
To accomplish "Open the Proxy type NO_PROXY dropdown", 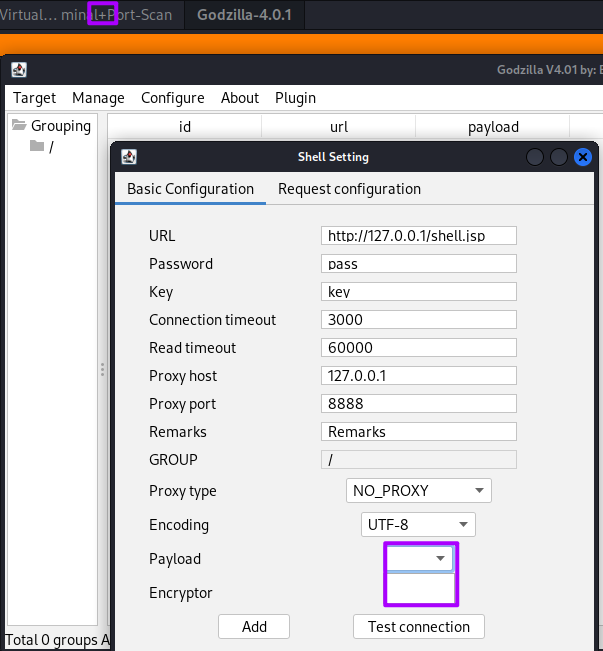I will pyautogui.click(x=419, y=491).
